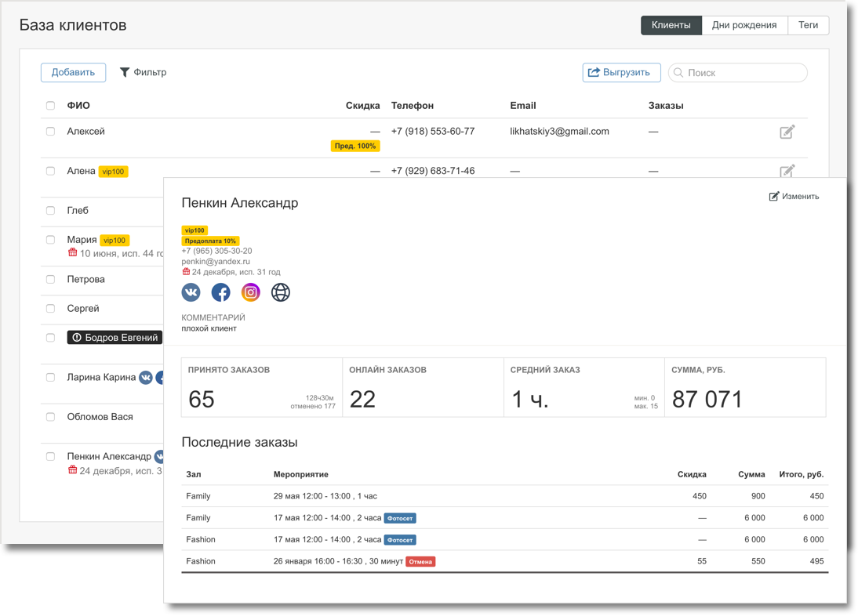858x616 pixels.
Task: Click the Выгрузить export button
Action: pyautogui.click(x=621, y=72)
